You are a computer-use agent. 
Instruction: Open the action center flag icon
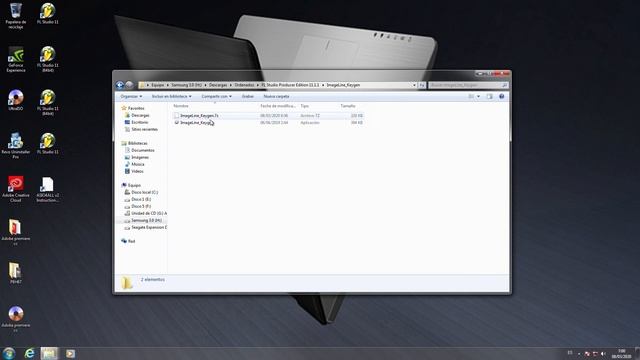point(595,354)
